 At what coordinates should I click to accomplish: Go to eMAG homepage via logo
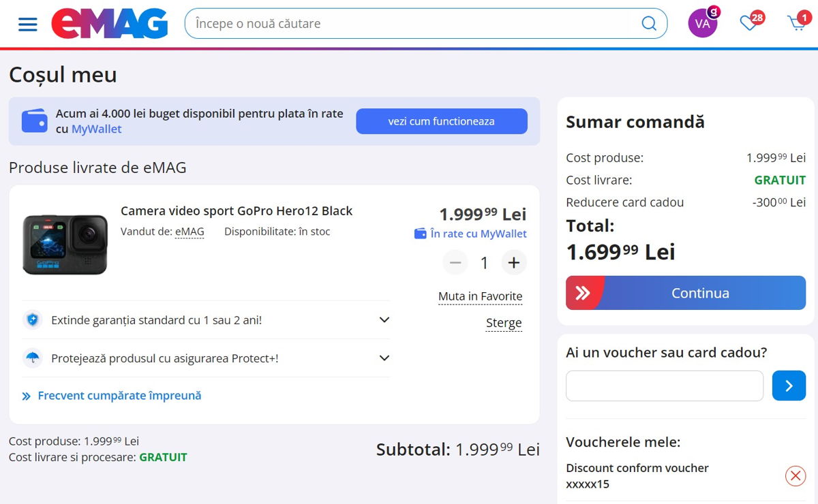(109, 24)
